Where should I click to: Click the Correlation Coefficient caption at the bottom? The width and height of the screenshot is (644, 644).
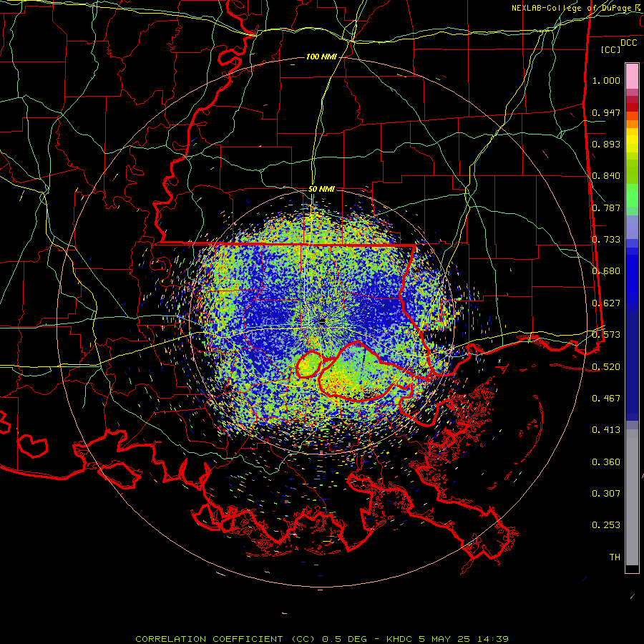click(322, 639)
